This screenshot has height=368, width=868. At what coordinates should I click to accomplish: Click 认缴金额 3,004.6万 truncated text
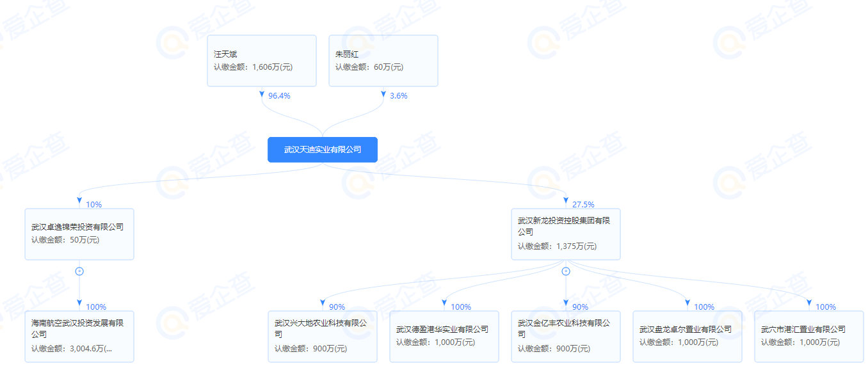(72, 349)
